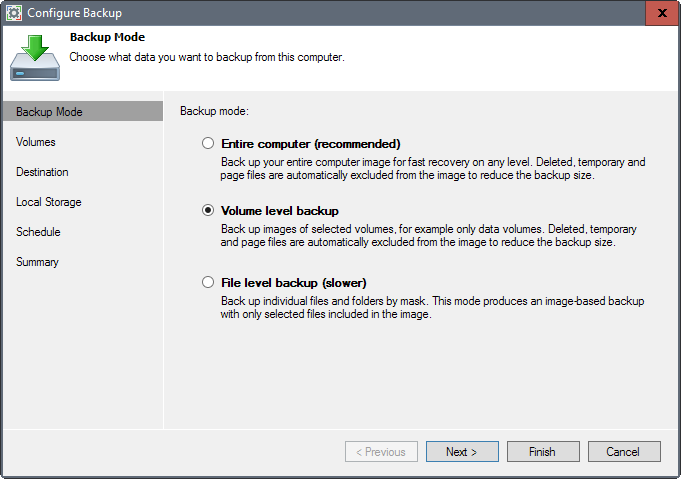This screenshot has width=681, height=479.
Task: Select the File level backup (slower) radio button
Action: 208,282
